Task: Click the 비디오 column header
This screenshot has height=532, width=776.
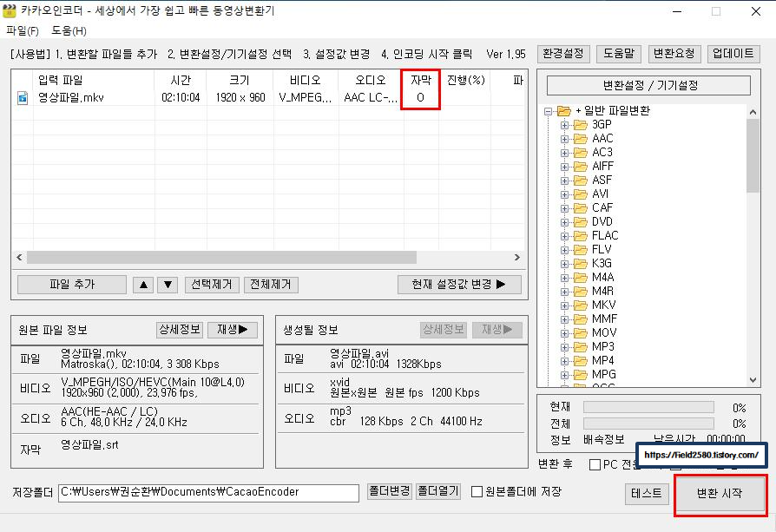Action: click(306, 80)
